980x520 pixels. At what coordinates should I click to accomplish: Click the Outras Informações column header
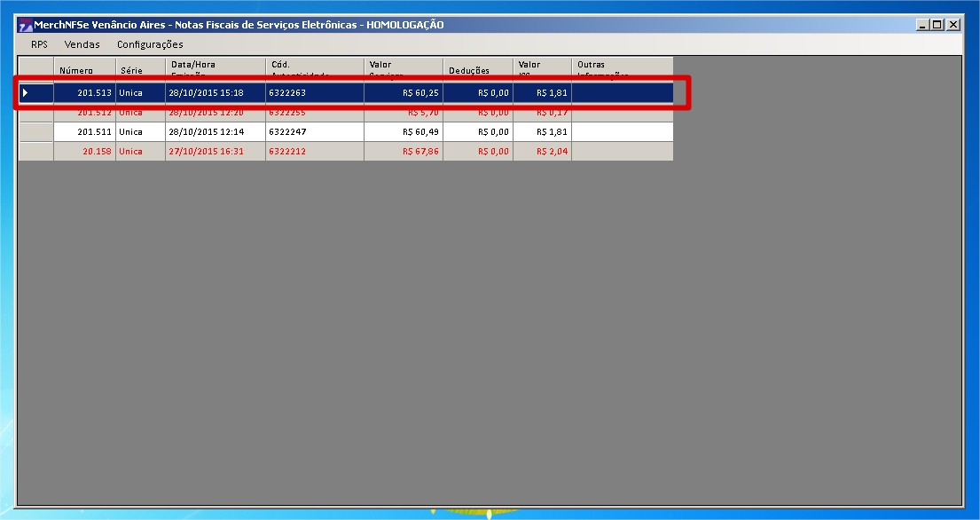point(622,68)
